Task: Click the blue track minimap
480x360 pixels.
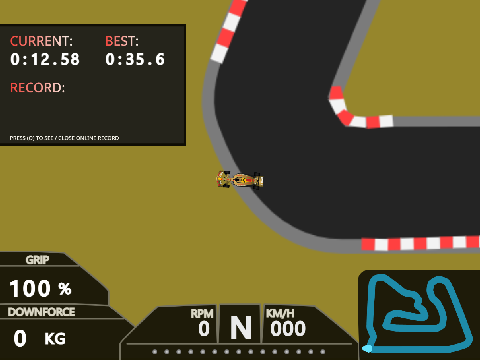Action: pos(419,313)
